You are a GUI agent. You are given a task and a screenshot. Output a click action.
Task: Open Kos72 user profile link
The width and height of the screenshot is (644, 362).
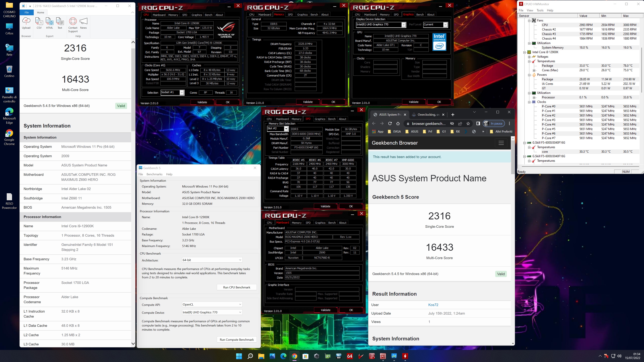pos(433,305)
